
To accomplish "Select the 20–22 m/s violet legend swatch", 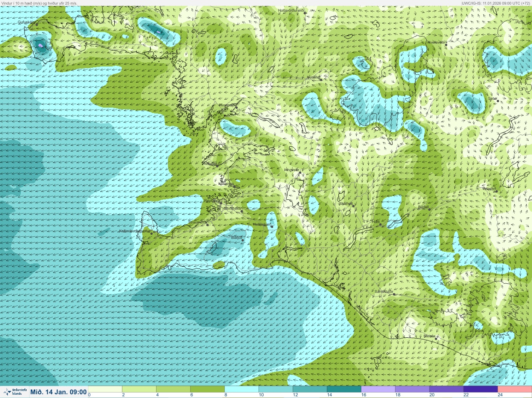I will point(446,389).
